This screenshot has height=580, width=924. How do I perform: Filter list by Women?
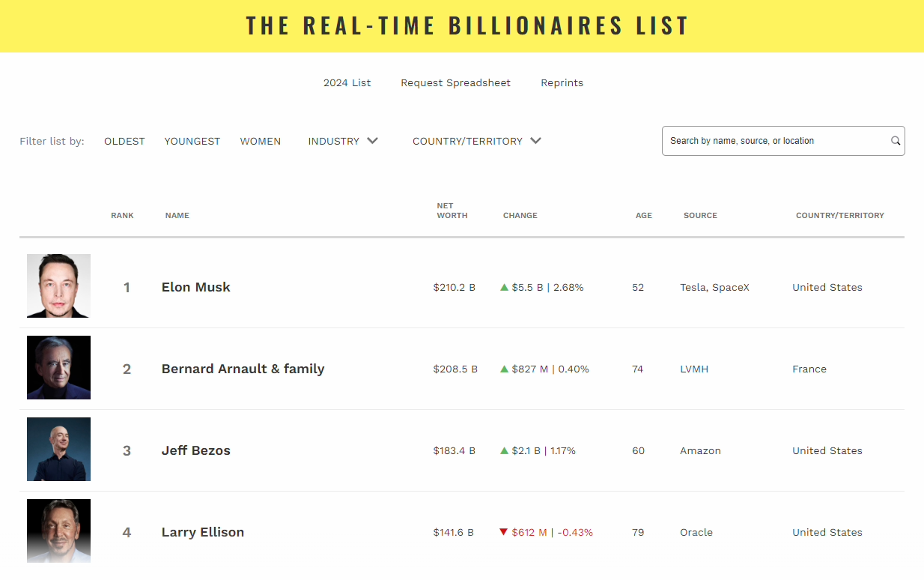(x=261, y=141)
